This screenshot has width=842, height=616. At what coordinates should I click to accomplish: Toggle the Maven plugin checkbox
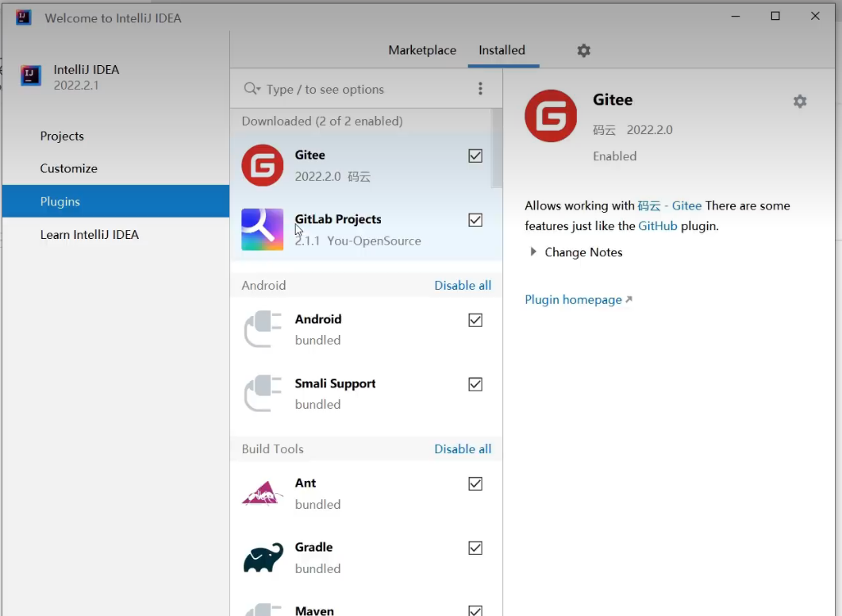[475, 610]
